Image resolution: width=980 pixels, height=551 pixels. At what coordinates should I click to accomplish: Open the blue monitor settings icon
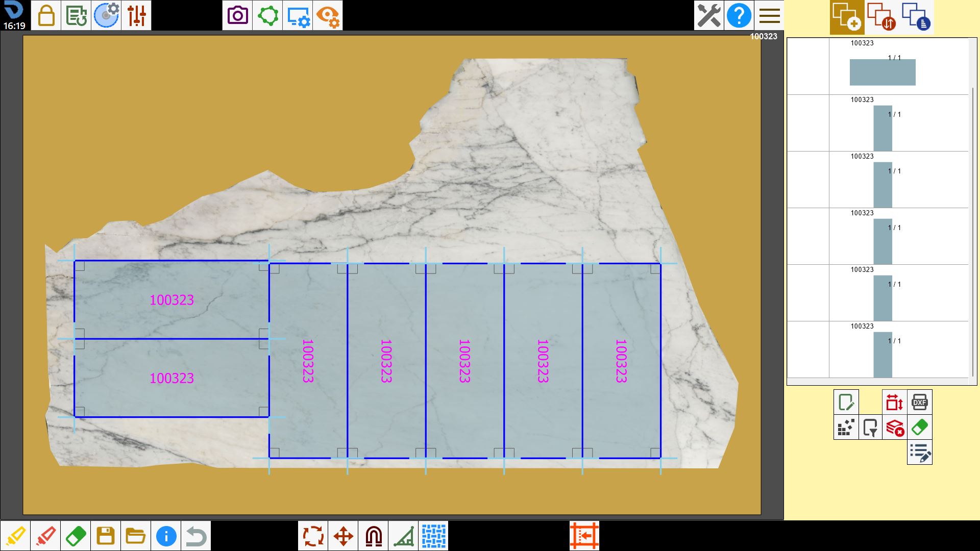[298, 15]
